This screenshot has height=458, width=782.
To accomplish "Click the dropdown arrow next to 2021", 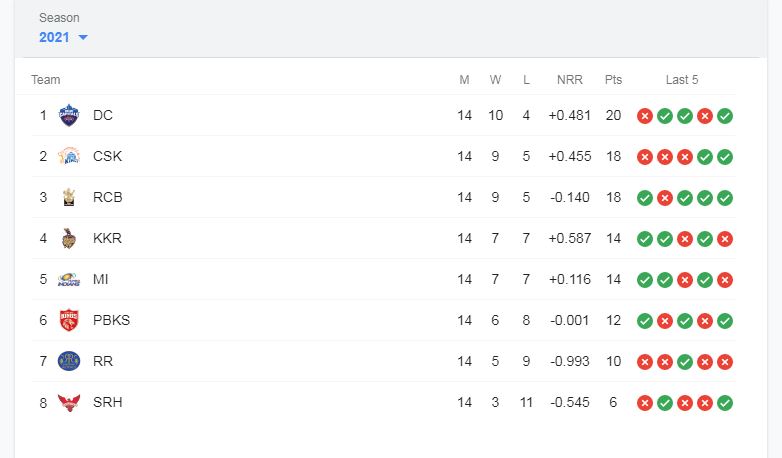I will point(83,37).
